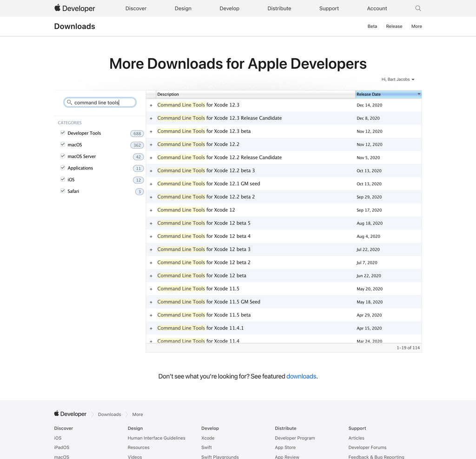
Task: Switch to the Release tab
Action: [x=394, y=26]
